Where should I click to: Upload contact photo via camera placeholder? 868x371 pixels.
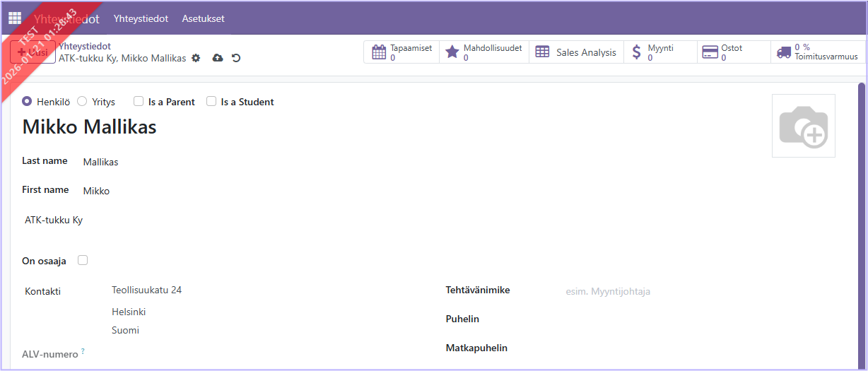point(803,126)
